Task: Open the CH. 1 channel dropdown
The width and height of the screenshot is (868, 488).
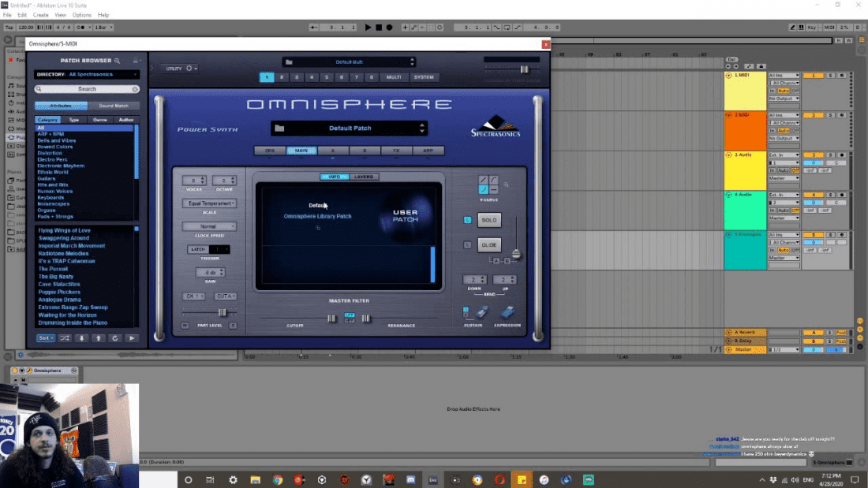Action: [193, 296]
